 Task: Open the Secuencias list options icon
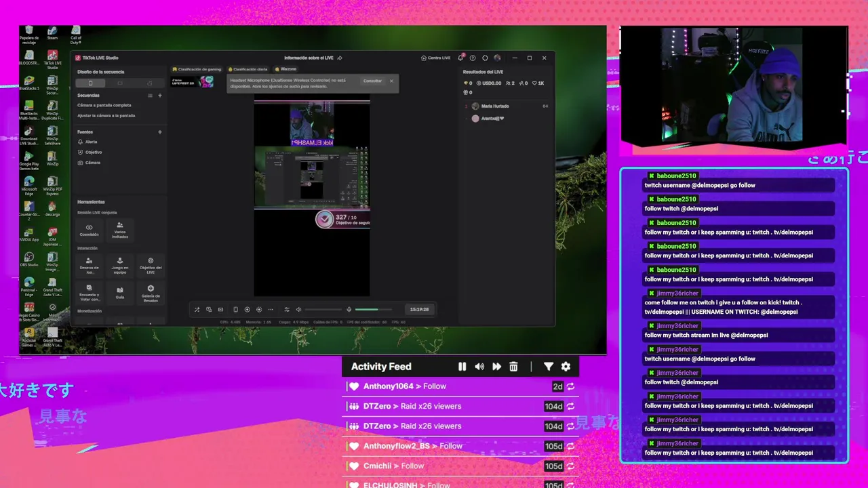point(150,96)
